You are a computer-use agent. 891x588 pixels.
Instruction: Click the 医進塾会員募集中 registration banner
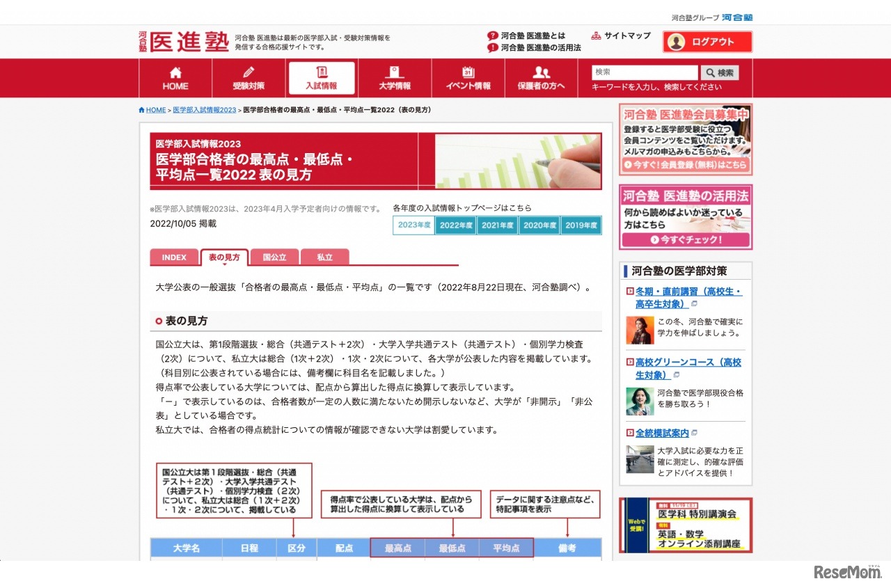[686, 139]
